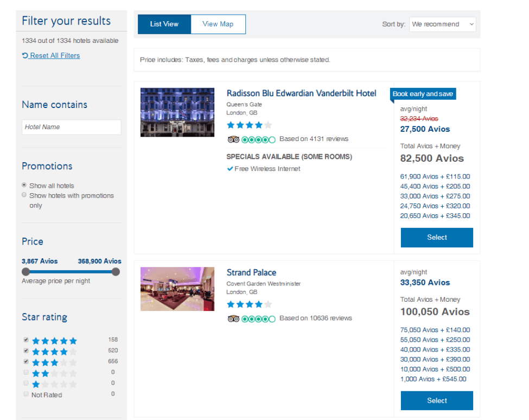Uncheck the 5-star rating checkbox
The width and height of the screenshot is (529, 420).
click(26, 339)
